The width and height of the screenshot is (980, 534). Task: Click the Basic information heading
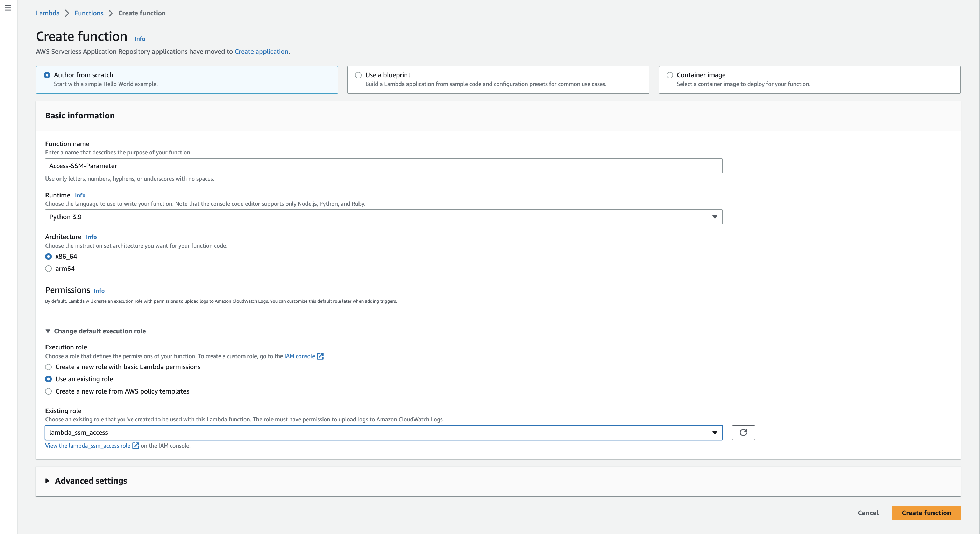(80, 116)
